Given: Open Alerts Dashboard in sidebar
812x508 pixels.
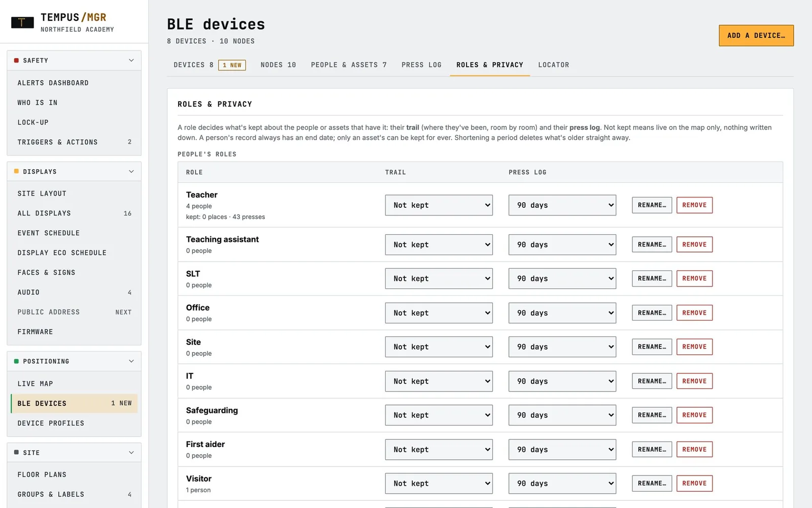Looking at the screenshot, I should [x=74, y=83].
